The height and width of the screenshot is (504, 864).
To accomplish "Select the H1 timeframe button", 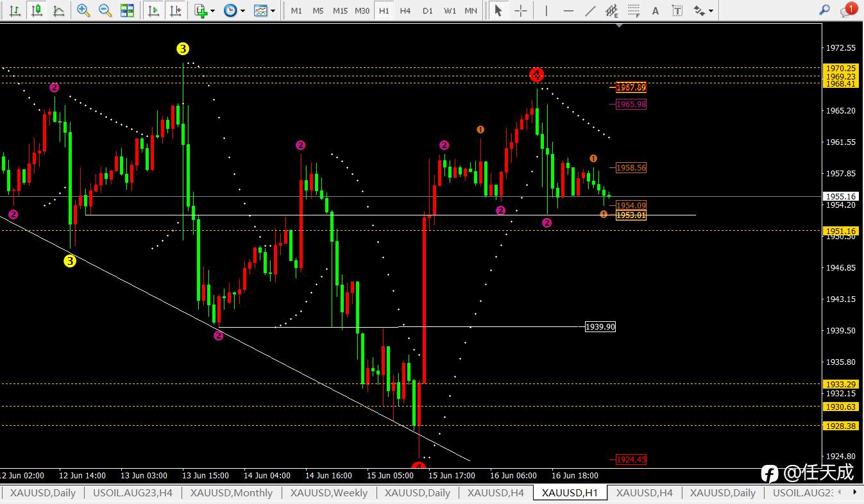I will point(384,11).
